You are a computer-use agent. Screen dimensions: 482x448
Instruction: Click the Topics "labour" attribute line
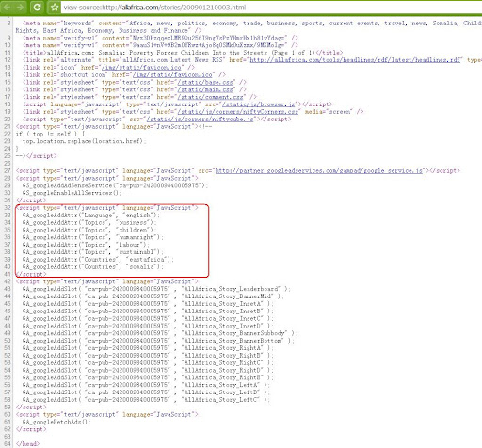[86, 245]
